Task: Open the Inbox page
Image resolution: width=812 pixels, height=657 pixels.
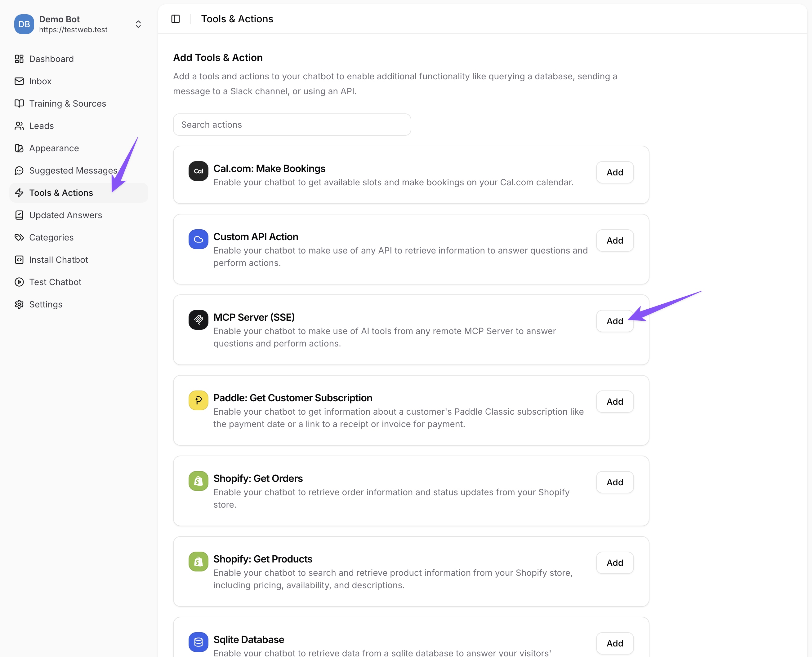Action: point(40,81)
